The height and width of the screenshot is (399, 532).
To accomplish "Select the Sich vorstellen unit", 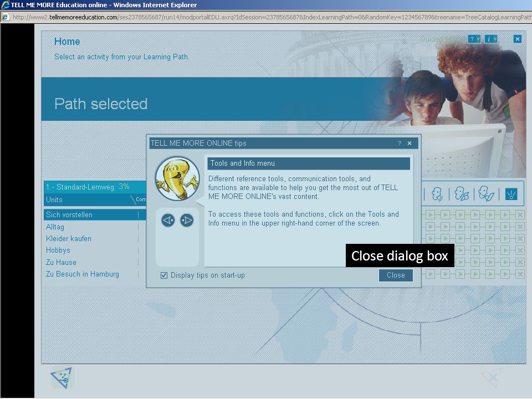I will tap(95, 215).
